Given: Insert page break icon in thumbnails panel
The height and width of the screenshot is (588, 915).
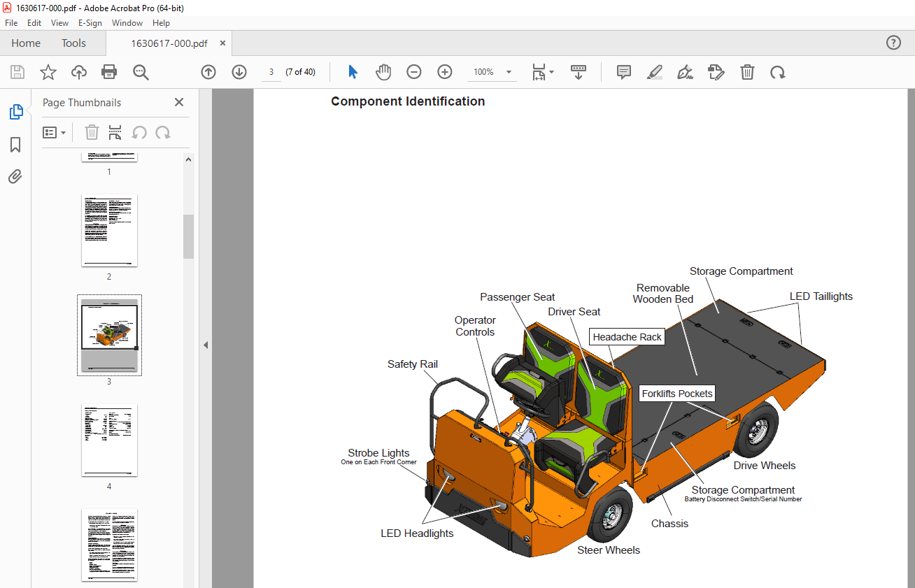Looking at the screenshot, I should 115,132.
